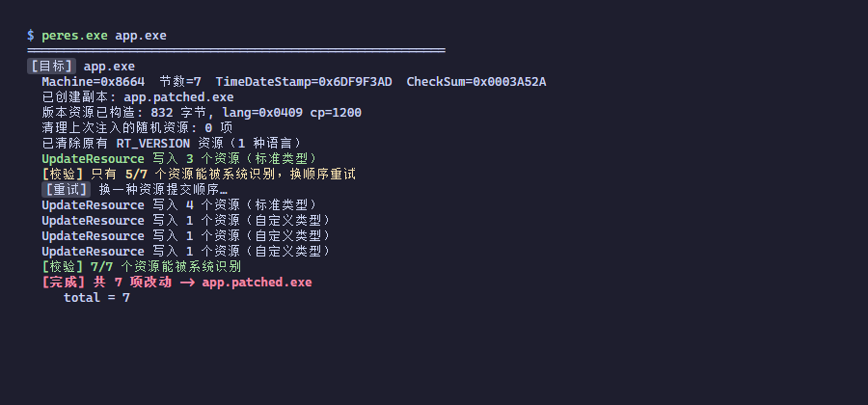Click app.patched.exe in the 已创建副本 line

point(178,97)
